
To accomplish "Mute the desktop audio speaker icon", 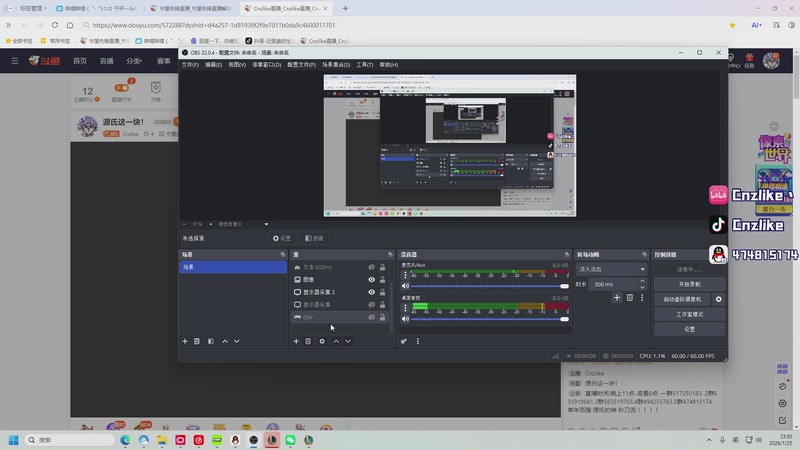I will tap(406, 319).
